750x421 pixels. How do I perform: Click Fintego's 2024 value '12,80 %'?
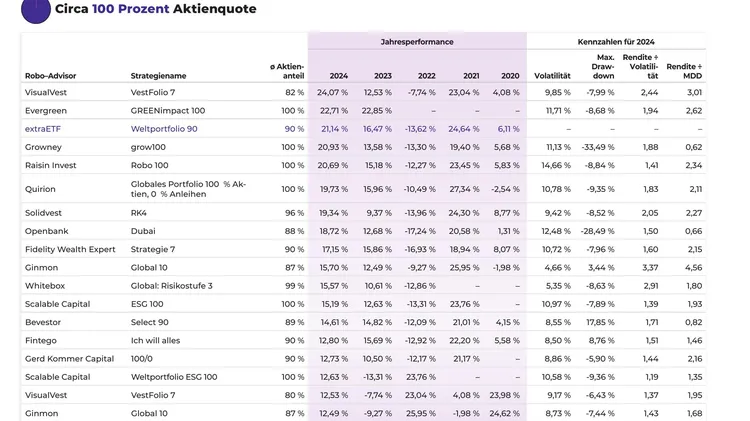334,340
